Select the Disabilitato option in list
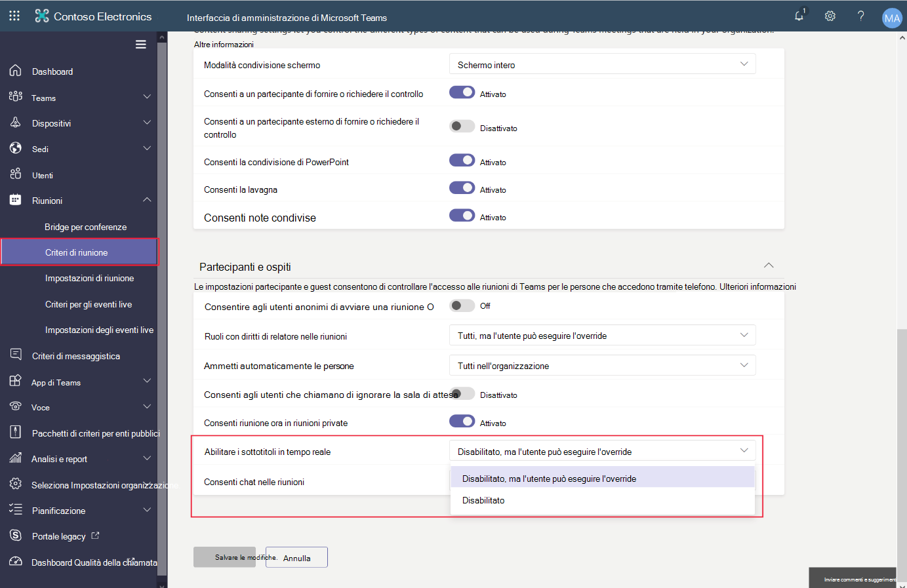Image resolution: width=907 pixels, height=588 pixels. 602,500
